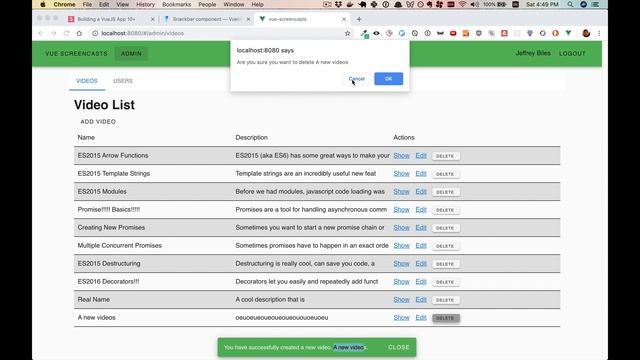Open the Apple menu
The image size is (640, 360).
[43, 4]
